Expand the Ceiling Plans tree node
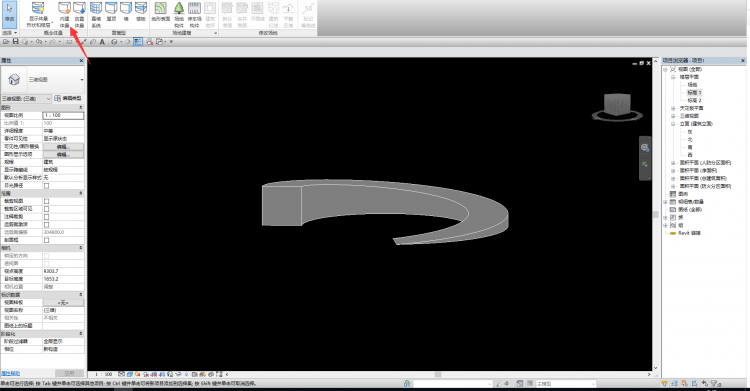Viewport: 750px width, 391px height. point(673,108)
